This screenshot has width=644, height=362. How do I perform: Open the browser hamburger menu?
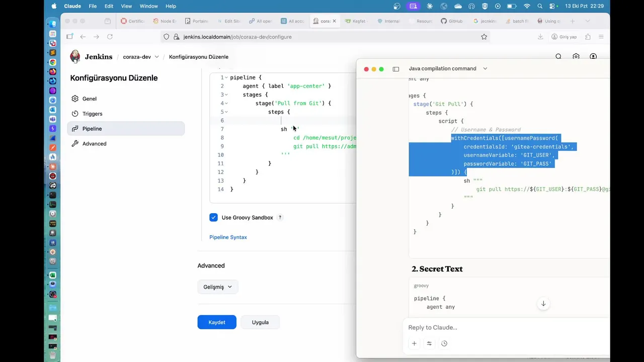click(x=601, y=37)
